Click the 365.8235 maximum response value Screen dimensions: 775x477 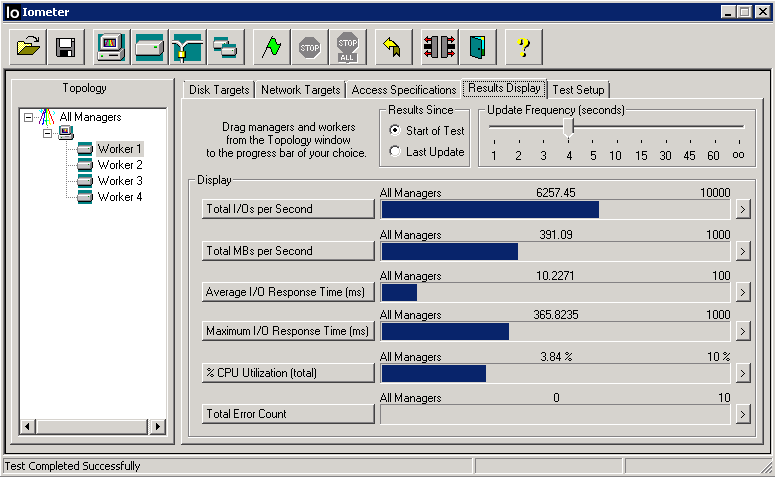[x=556, y=315]
